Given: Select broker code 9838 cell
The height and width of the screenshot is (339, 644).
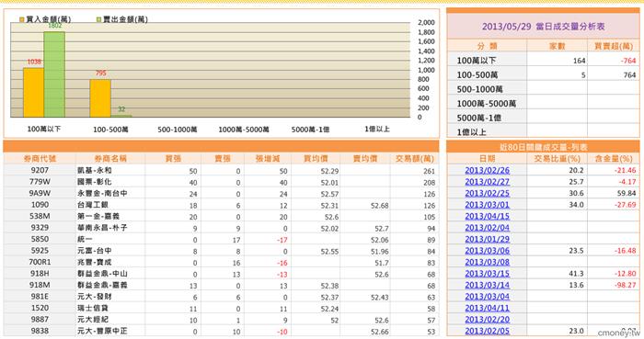Looking at the screenshot, I should click(x=40, y=331).
